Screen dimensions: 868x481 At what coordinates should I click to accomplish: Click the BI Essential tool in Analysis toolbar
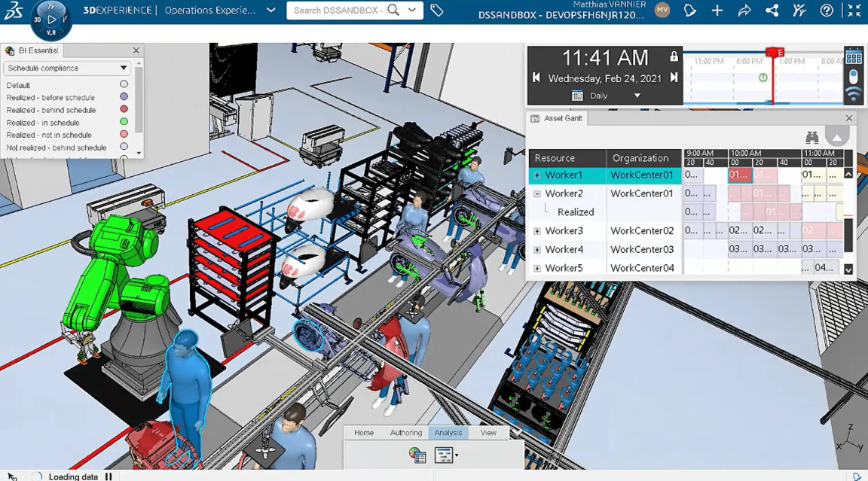pyautogui.click(x=417, y=455)
